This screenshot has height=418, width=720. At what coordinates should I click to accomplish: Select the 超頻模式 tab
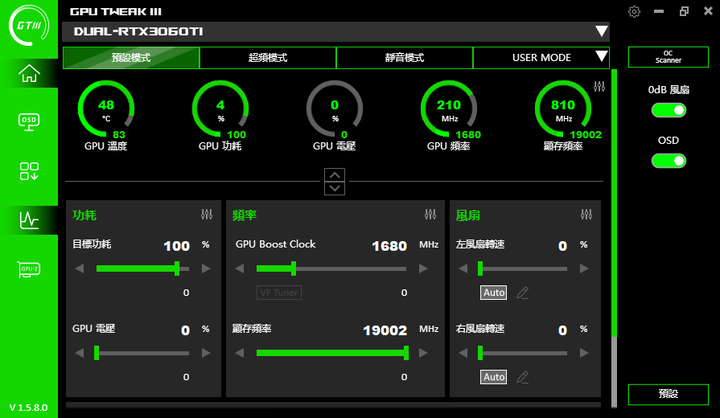point(268,58)
